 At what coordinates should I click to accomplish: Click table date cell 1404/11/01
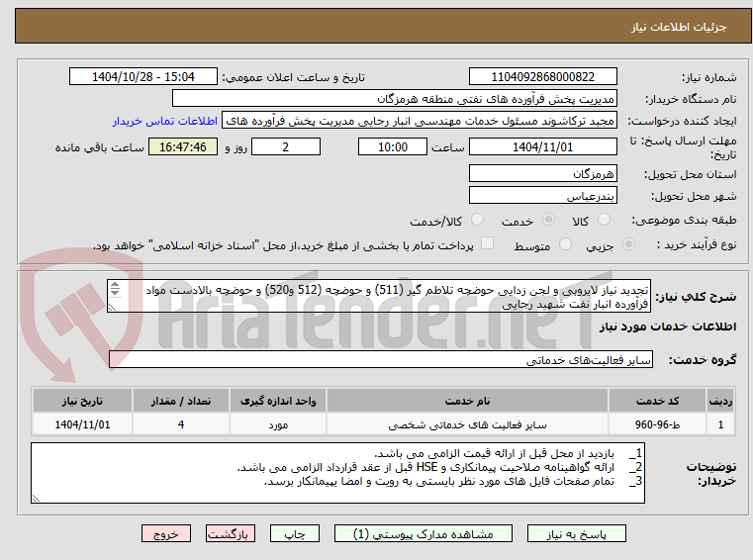[x=82, y=424]
